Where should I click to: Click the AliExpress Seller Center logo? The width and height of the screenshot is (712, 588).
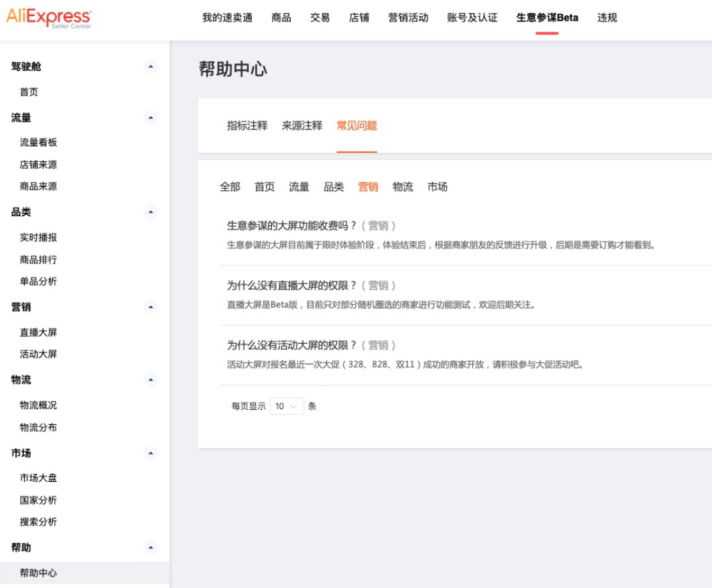point(49,18)
